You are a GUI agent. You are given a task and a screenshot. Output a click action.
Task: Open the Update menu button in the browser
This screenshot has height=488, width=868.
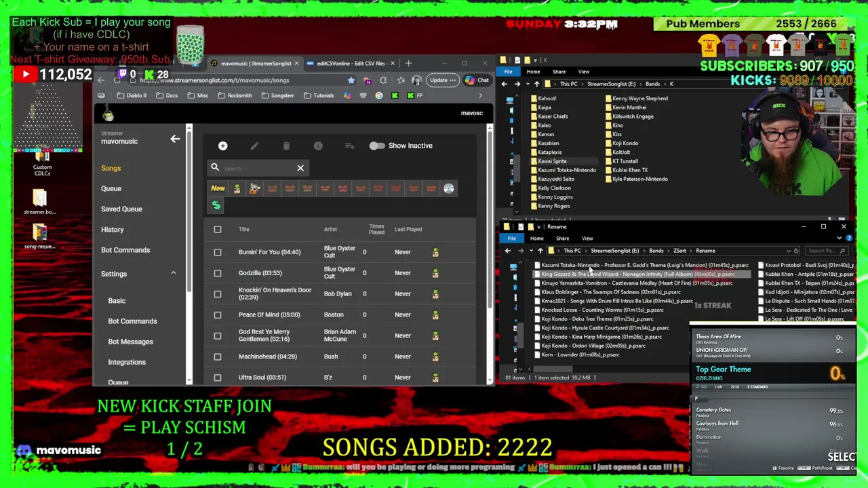point(443,80)
